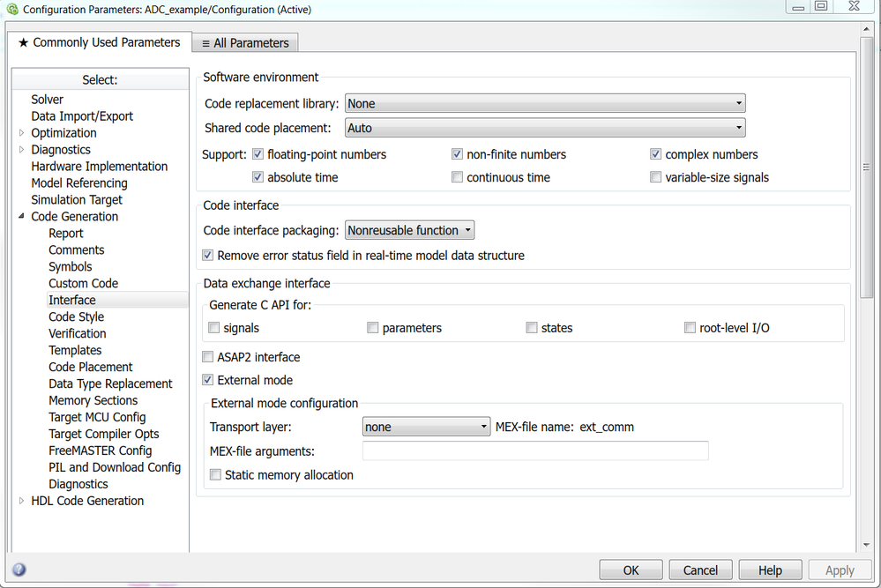
Task: Switch to the All Parameters tab
Action: point(244,42)
